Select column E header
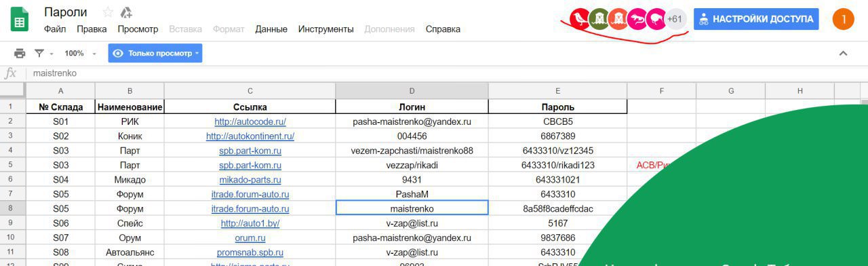The height and width of the screenshot is (266, 868). tap(557, 91)
